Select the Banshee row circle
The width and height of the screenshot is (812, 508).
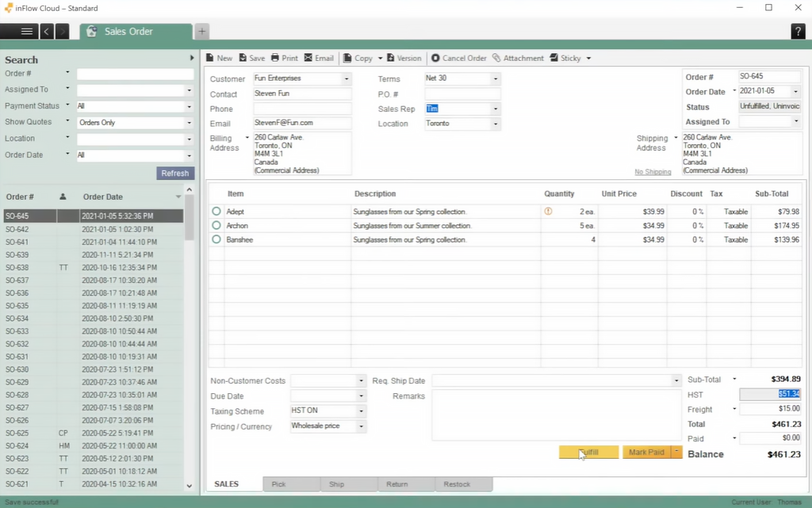tap(216, 239)
